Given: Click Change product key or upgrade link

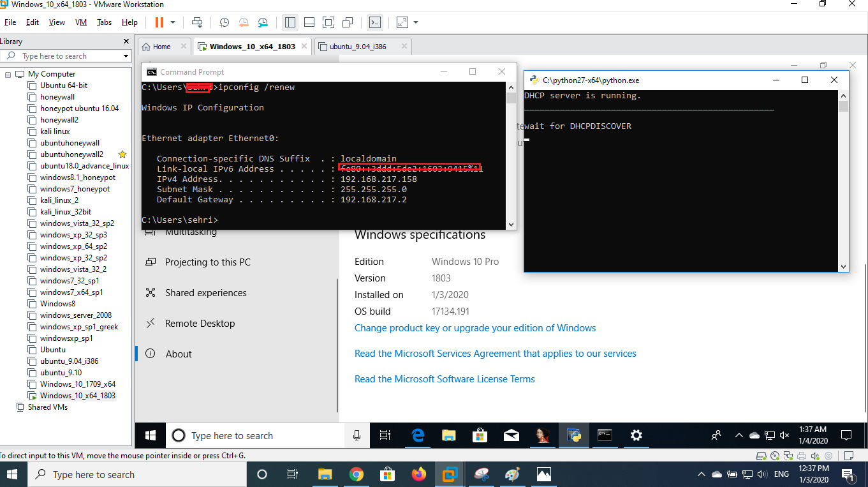Looking at the screenshot, I should [475, 328].
